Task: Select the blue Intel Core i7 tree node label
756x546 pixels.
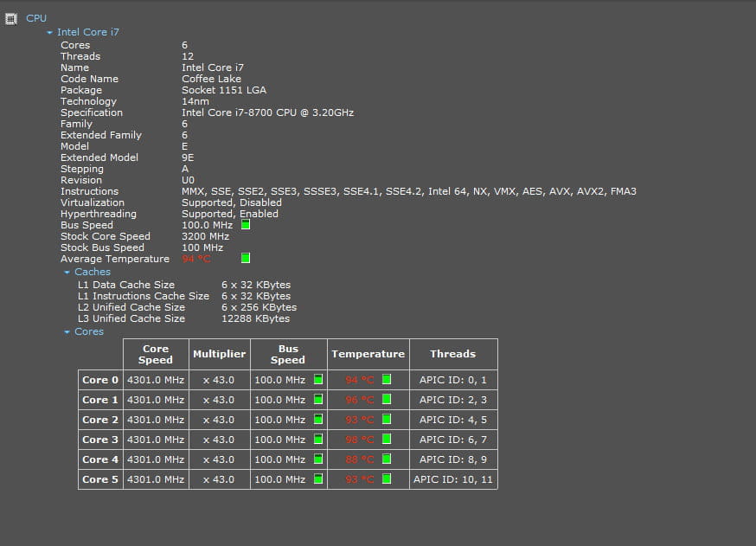Action: click(88, 32)
